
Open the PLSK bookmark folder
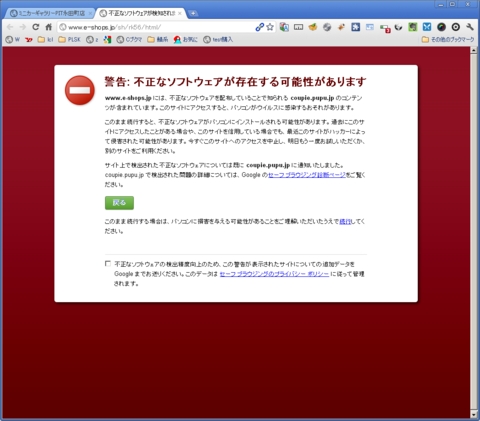[x=69, y=40]
